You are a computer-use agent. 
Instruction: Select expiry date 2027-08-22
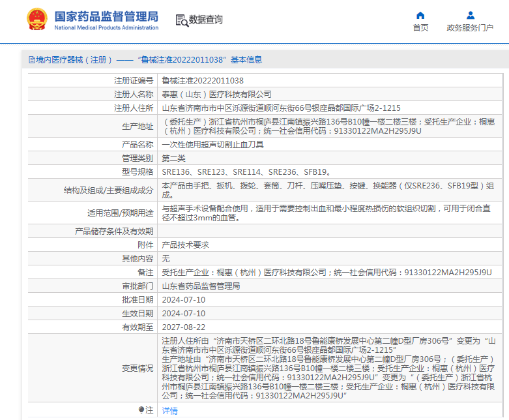tap(184, 327)
